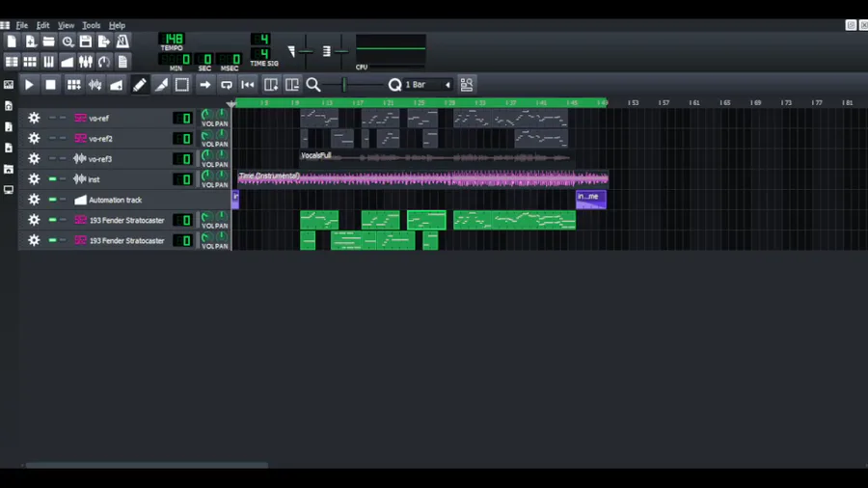Open the project notes icon
This screenshot has width=868, height=488.
[122, 62]
